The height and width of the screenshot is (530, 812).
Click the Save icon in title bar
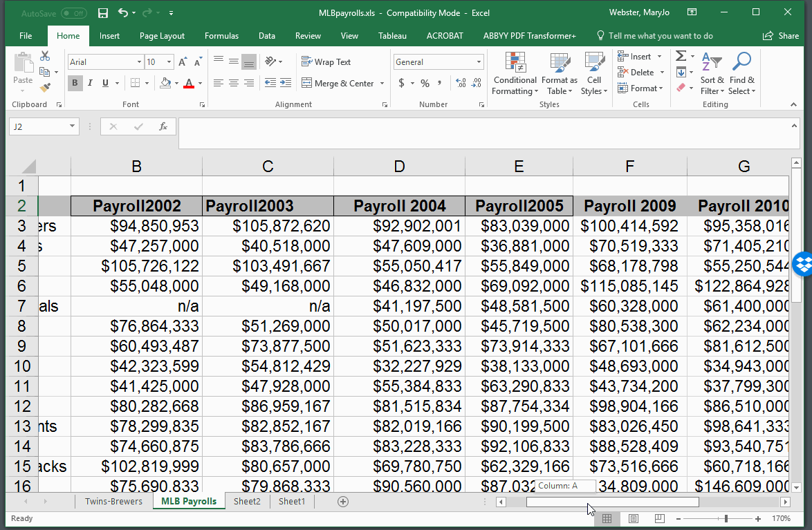(x=103, y=13)
